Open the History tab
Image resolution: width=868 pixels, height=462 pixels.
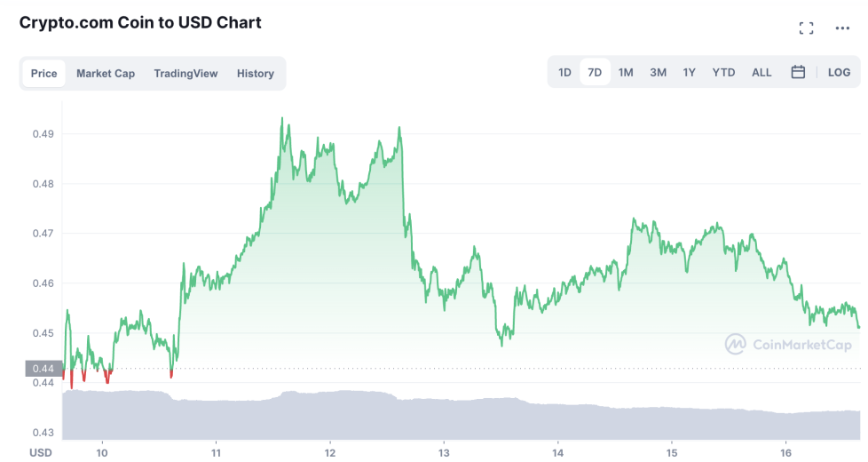click(256, 73)
